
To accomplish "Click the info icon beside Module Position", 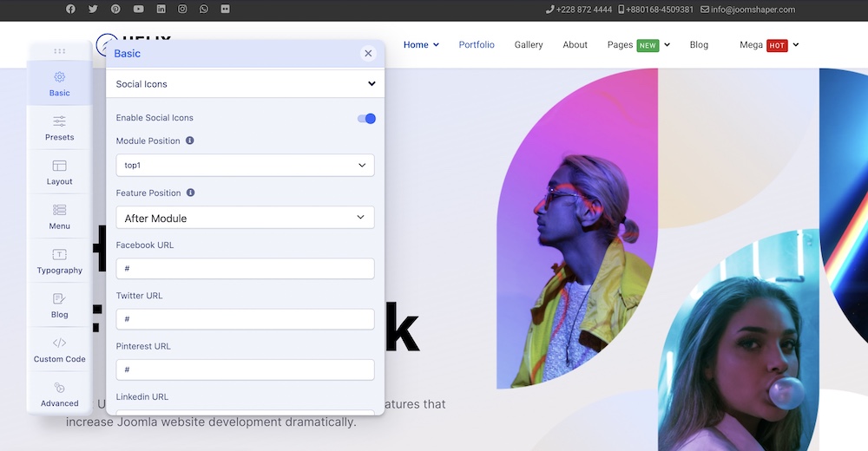I will (x=190, y=141).
